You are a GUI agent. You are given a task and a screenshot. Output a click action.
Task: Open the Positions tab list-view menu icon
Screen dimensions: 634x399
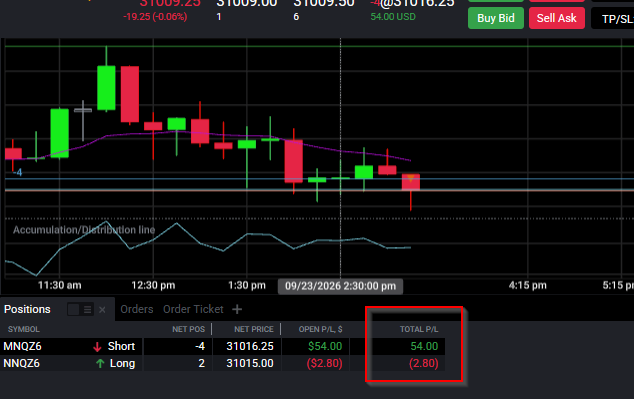pyautogui.click(x=87, y=310)
